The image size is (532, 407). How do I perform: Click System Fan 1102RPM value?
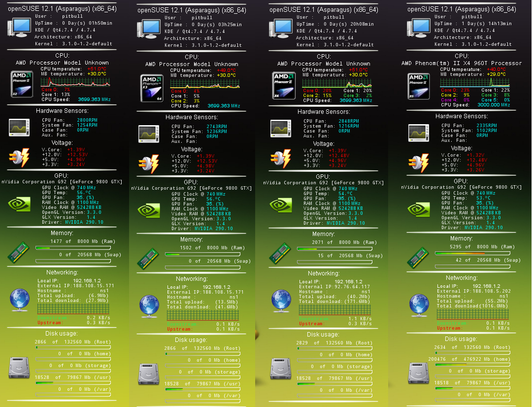tap(487, 131)
